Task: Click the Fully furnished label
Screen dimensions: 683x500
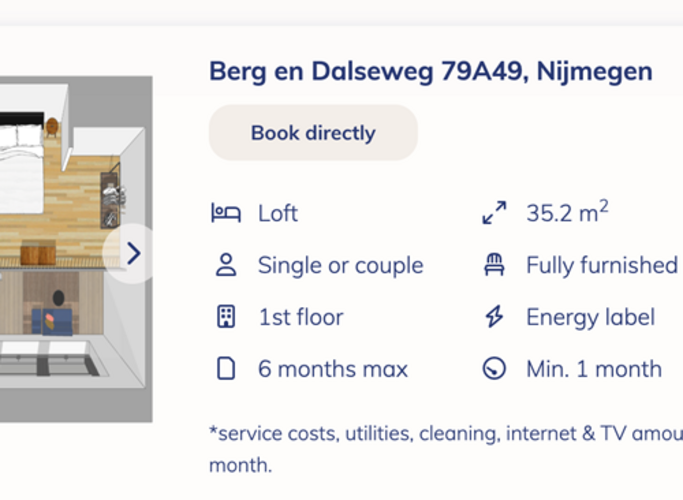Action: [602, 265]
